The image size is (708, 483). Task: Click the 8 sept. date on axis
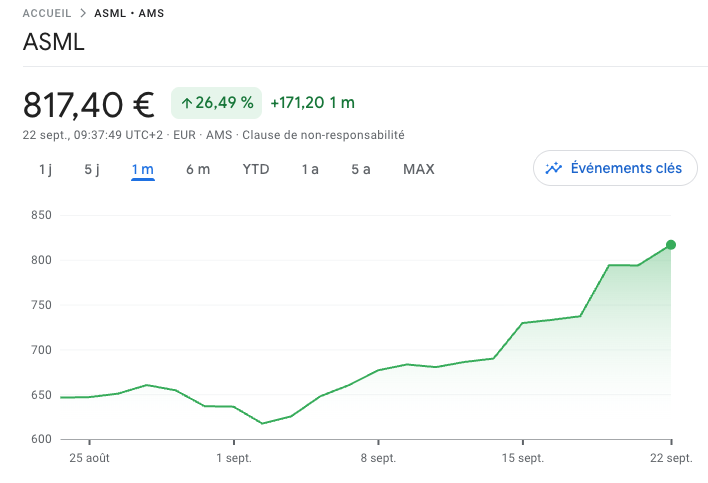pos(378,458)
